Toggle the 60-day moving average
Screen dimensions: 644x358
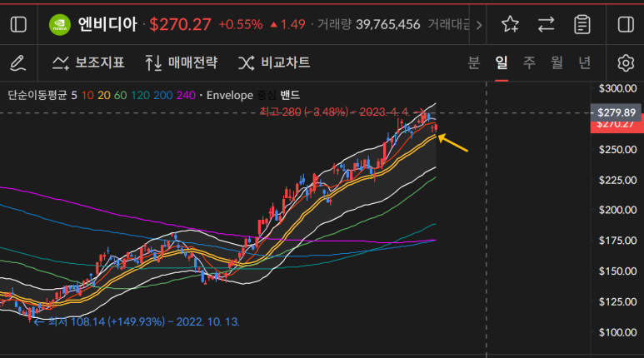120,95
